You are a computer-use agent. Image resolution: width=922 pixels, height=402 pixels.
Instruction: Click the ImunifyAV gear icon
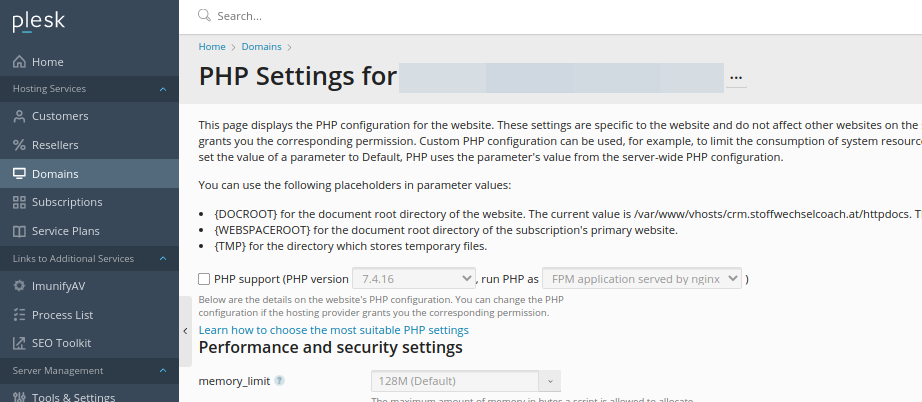coord(19,286)
